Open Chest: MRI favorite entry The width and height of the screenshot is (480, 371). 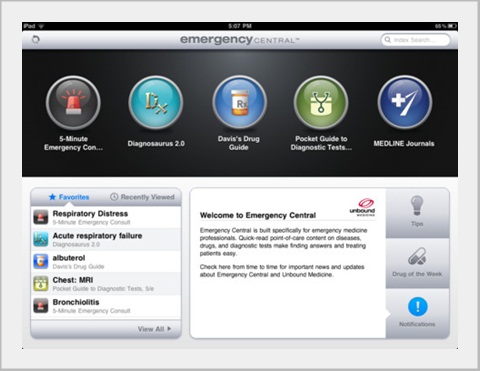106,284
